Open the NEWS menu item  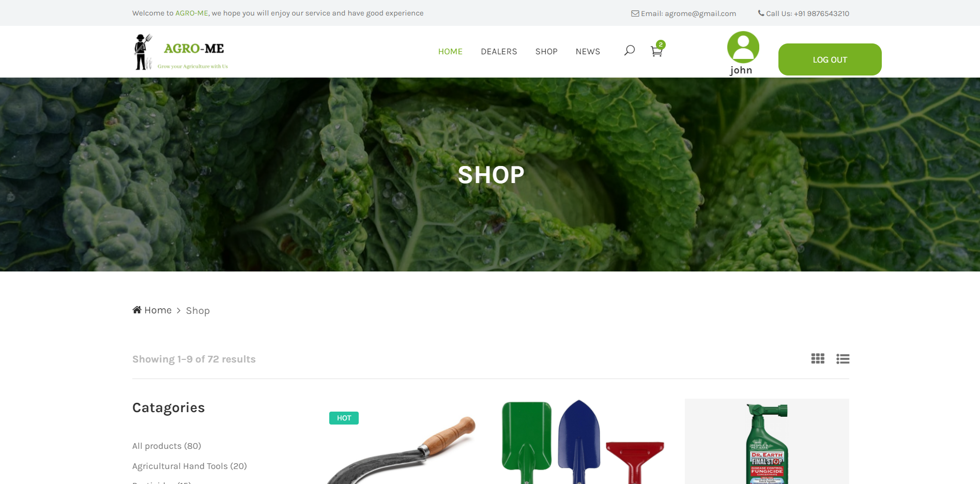(x=588, y=52)
